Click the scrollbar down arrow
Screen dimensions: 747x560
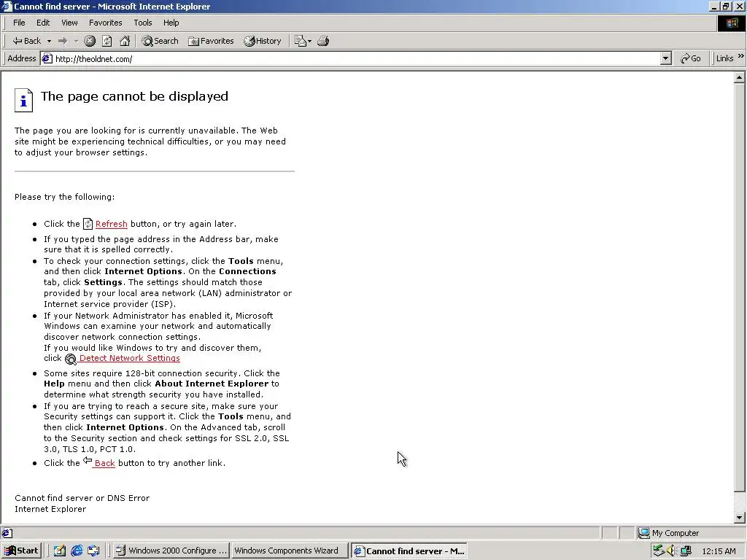coord(739,517)
